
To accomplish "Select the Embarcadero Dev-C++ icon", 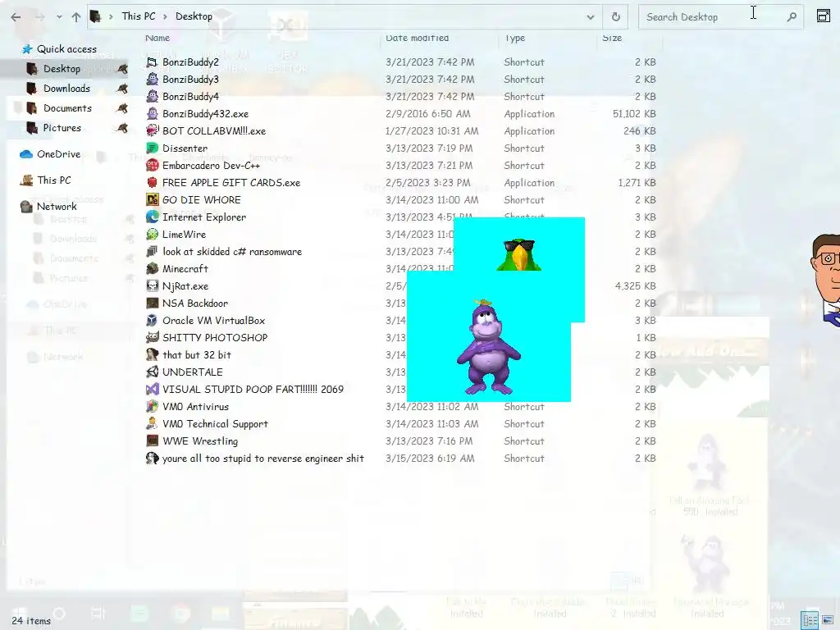I will [x=152, y=166].
